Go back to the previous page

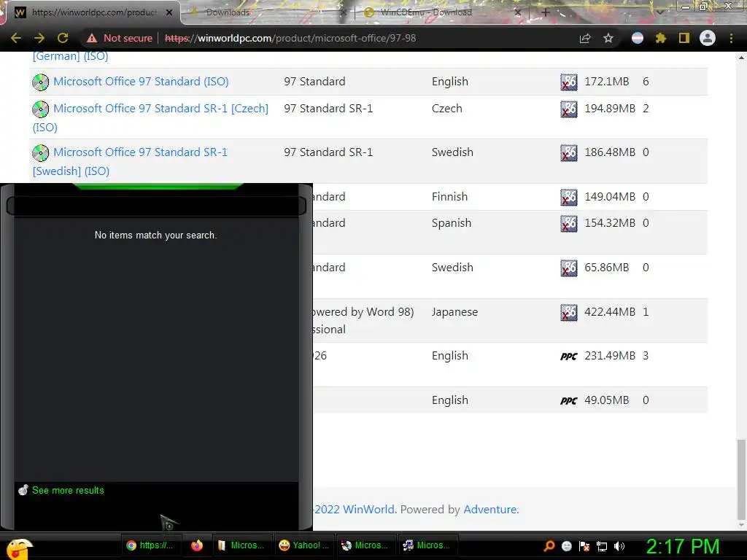coord(16,38)
